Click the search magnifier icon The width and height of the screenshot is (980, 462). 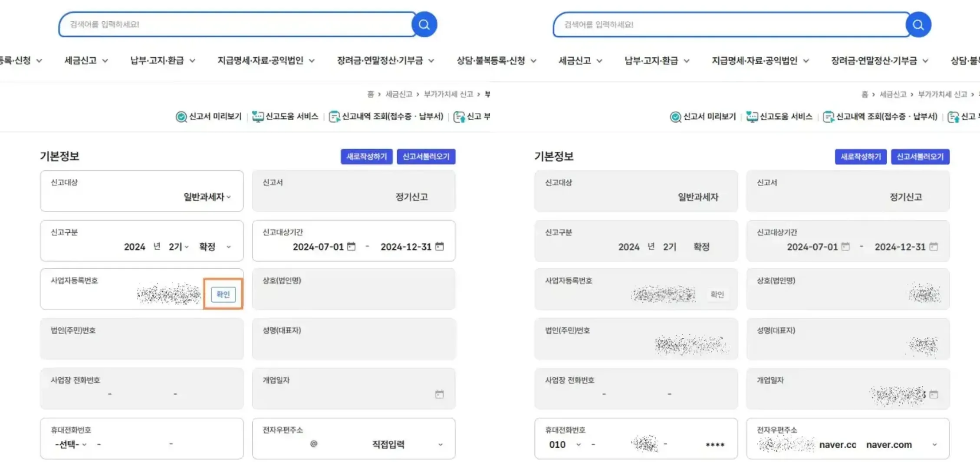[x=424, y=24]
